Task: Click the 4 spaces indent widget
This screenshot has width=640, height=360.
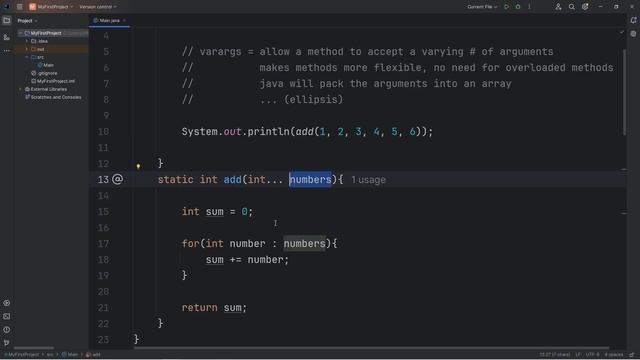Action: click(614, 355)
